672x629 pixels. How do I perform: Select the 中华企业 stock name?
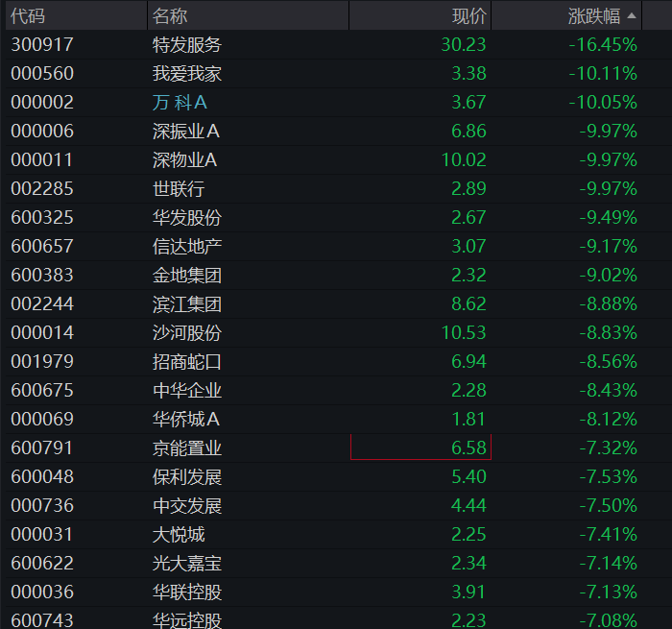[187, 390]
